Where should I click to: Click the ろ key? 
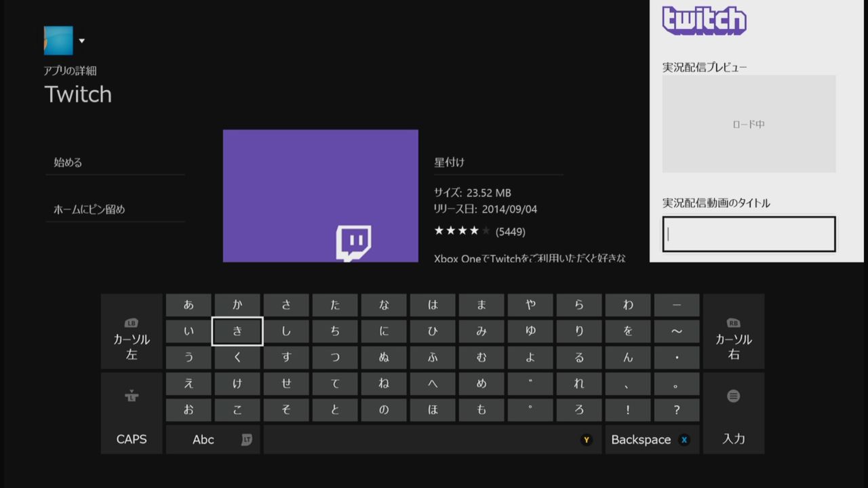pyautogui.click(x=579, y=410)
